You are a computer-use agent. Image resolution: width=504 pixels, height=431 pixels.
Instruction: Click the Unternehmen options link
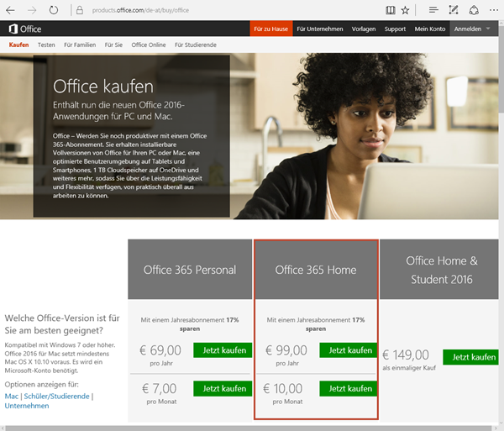tap(27, 406)
